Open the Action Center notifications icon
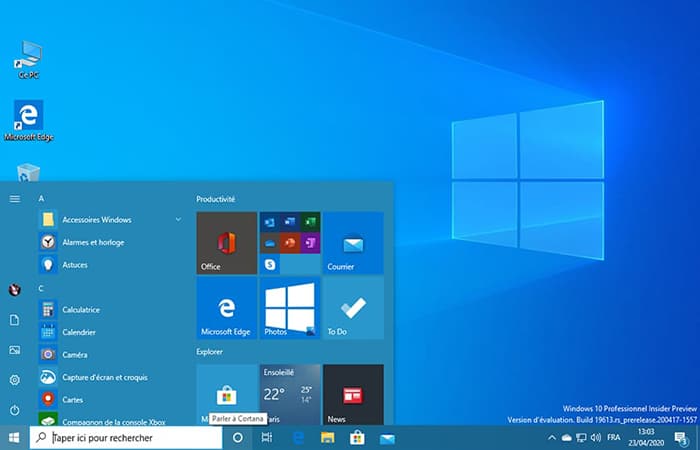 point(680,438)
